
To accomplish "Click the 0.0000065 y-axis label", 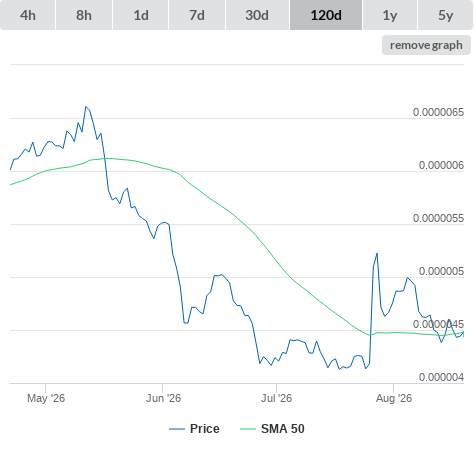I will tap(438, 112).
